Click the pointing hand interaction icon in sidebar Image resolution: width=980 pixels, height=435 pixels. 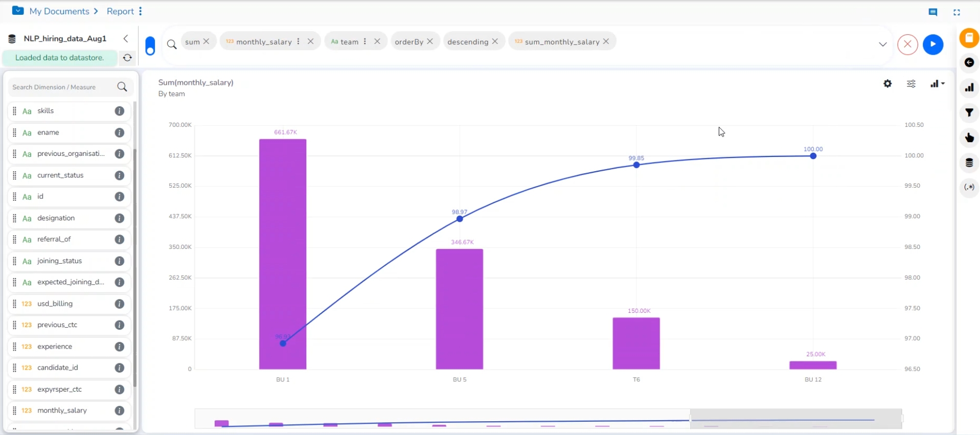(969, 138)
